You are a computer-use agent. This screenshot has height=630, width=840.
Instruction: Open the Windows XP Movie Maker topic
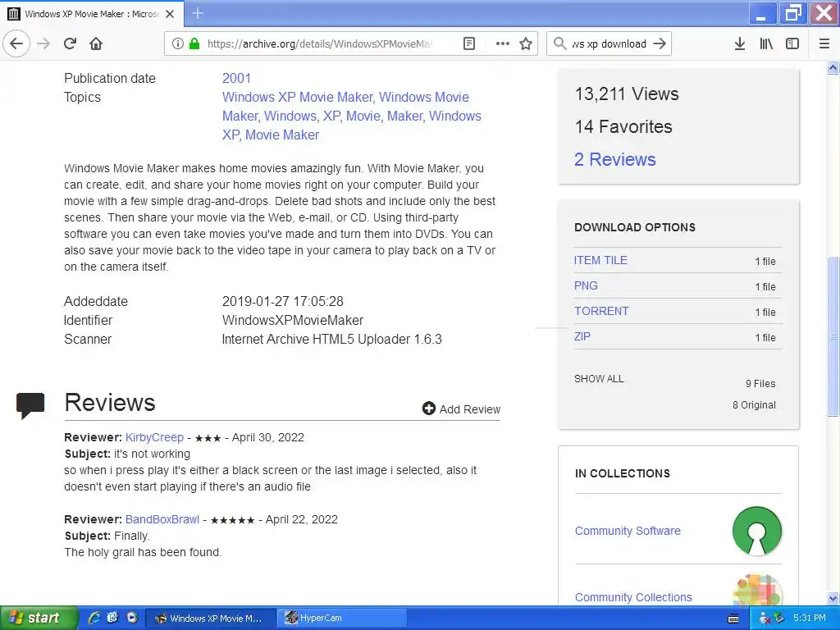coord(297,97)
